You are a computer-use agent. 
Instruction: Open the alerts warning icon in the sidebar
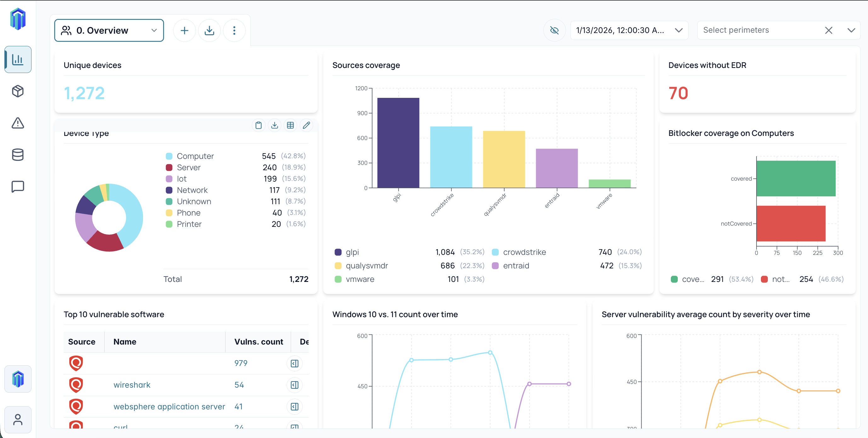point(18,123)
